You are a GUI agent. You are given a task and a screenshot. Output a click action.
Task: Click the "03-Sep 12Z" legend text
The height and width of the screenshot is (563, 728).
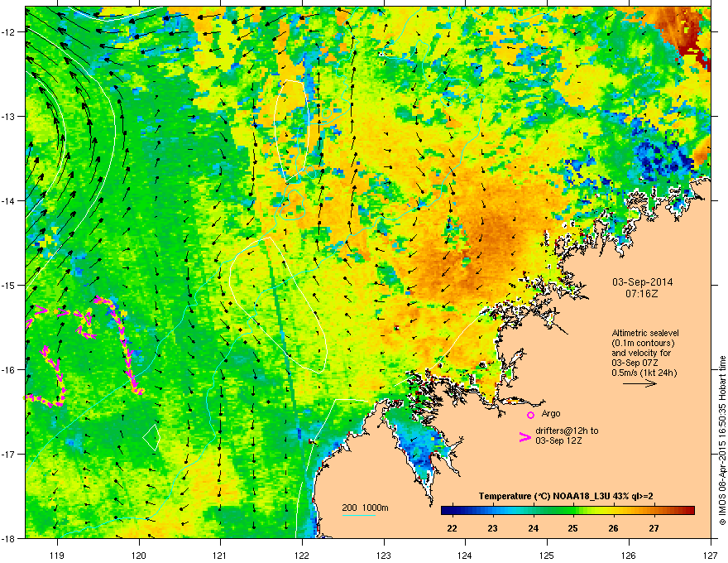(558, 440)
